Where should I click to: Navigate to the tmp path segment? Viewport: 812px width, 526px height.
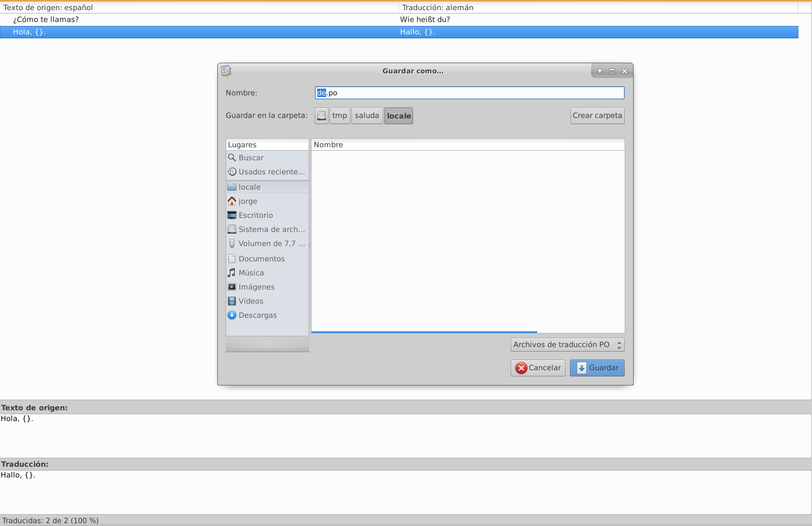(x=340, y=116)
